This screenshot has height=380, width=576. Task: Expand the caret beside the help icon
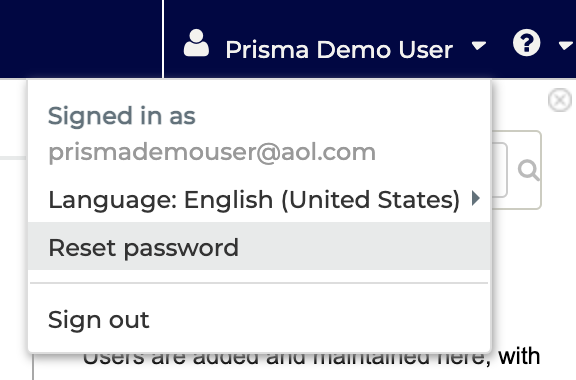[x=565, y=46]
